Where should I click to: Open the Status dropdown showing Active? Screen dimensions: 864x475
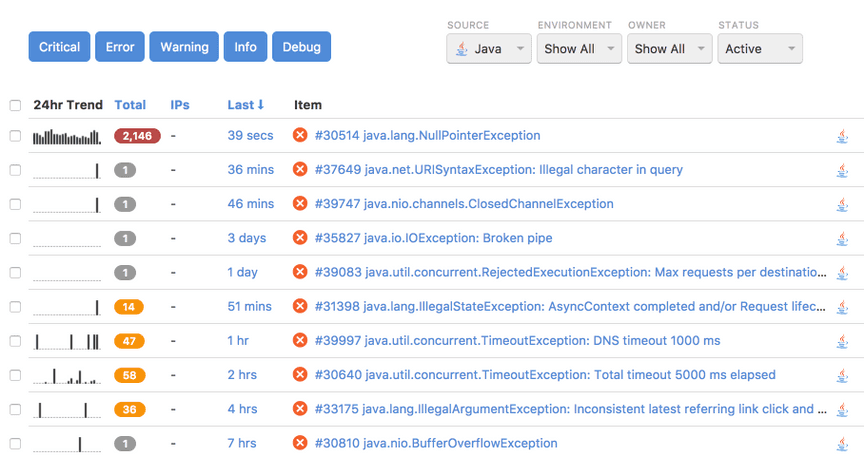click(760, 48)
